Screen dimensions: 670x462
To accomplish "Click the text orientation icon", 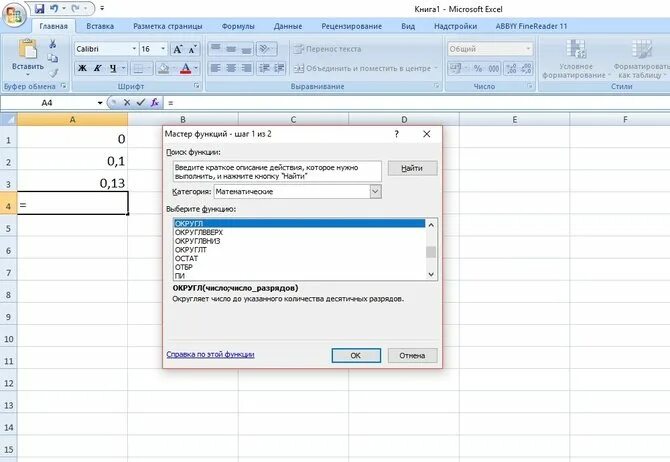I will tap(264, 49).
